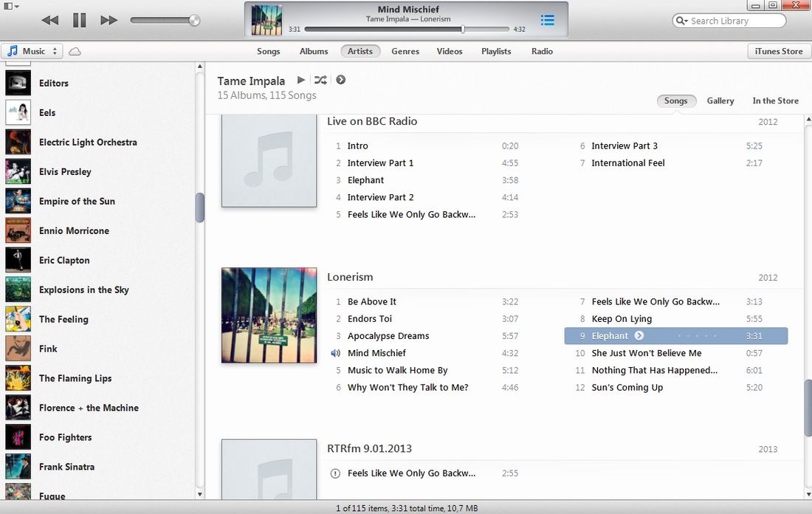The height and width of the screenshot is (514, 812).
Task: Click the Frank Sinatra artist thumbnail
Action: tap(18, 467)
